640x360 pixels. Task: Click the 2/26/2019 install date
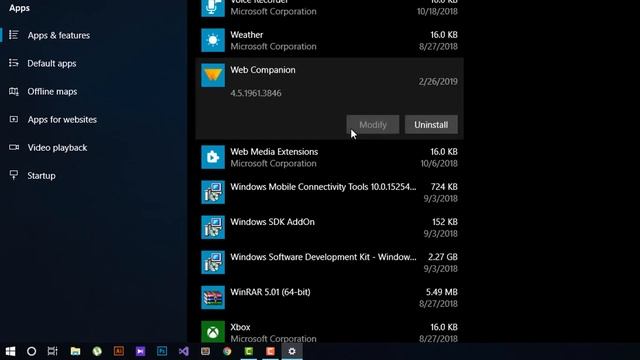click(438, 82)
